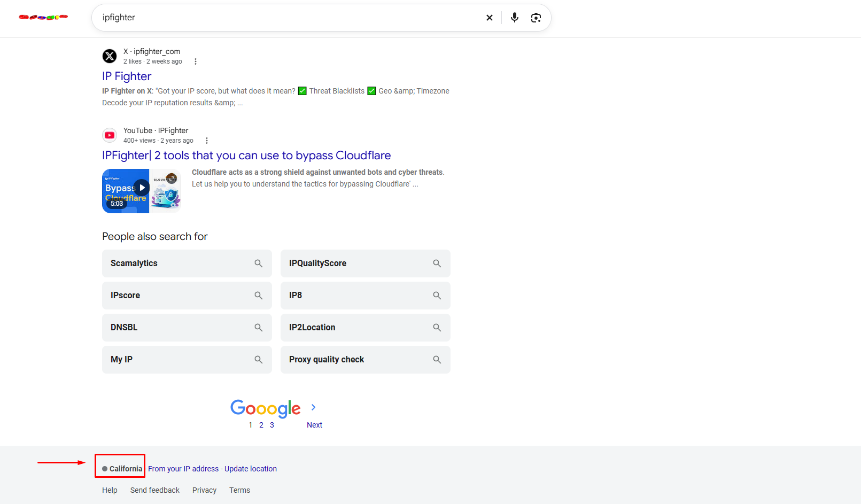Open three-dot menu for X result
Screen dimensions: 861x504
[x=196, y=61]
